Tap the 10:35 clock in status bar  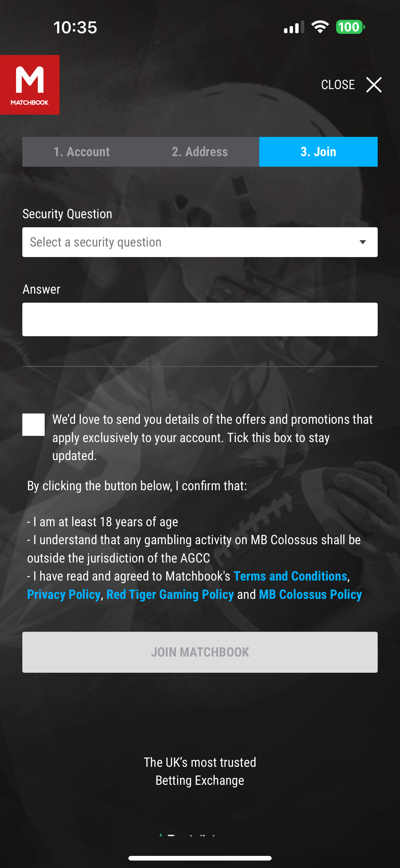(x=75, y=27)
